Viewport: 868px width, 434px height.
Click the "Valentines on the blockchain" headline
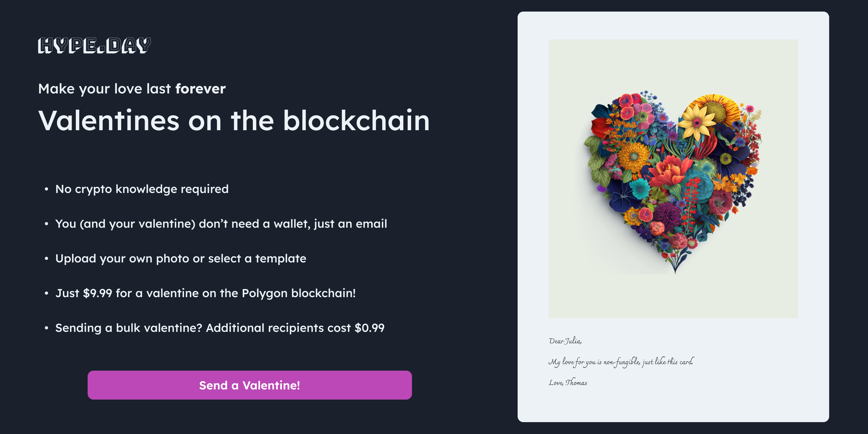tap(234, 121)
